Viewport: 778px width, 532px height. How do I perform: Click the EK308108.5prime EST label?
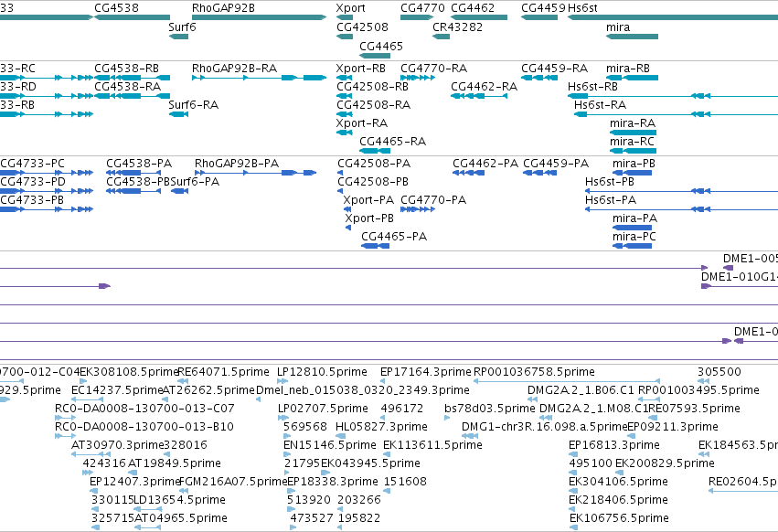point(129,372)
